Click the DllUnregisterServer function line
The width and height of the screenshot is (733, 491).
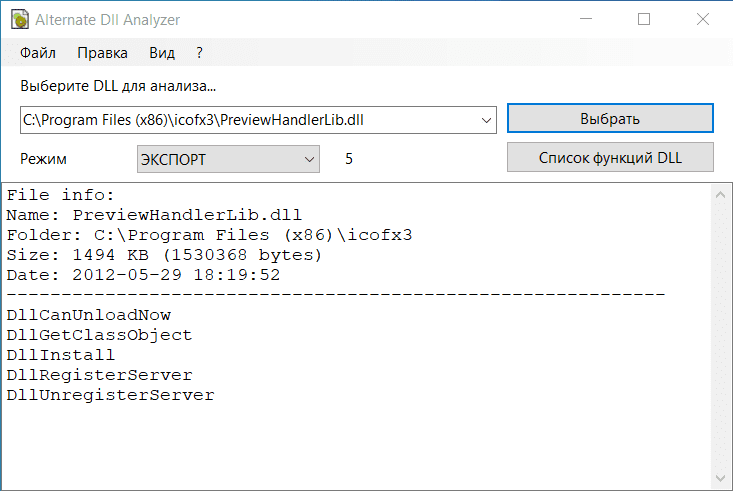(110, 395)
